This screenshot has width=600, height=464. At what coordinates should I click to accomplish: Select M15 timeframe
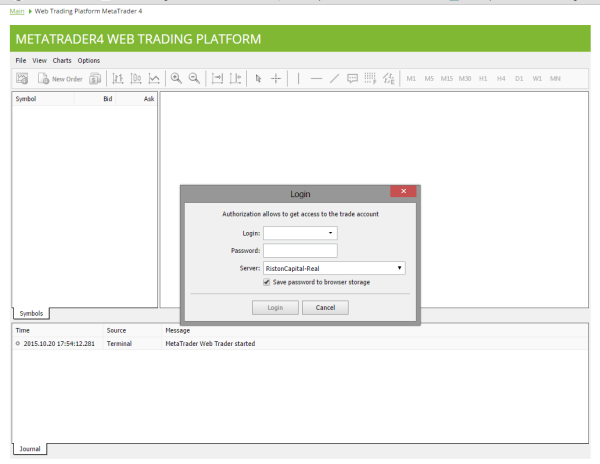pos(447,78)
